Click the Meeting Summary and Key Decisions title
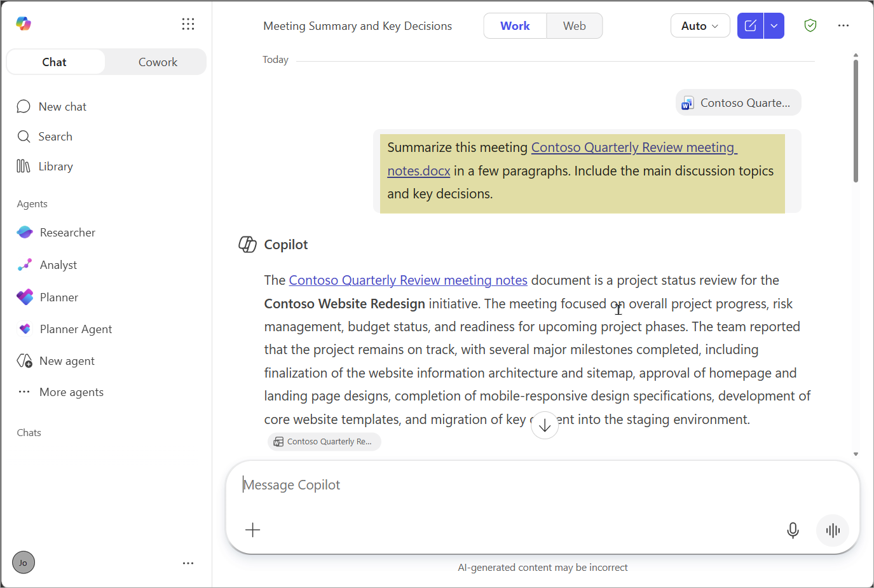874x588 pixels. click(x=358, y=26)
